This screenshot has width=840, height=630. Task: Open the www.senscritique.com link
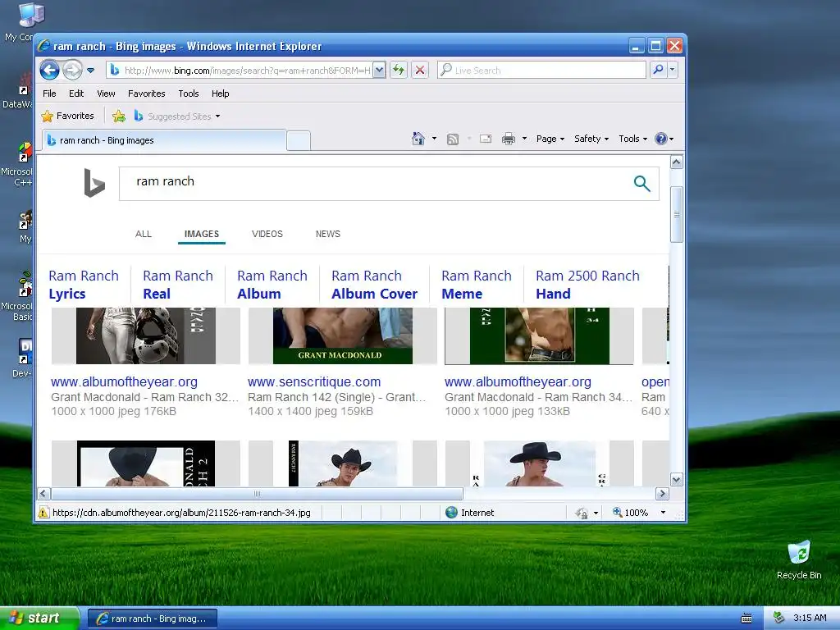pyautogui.click(x=314, y=382)
